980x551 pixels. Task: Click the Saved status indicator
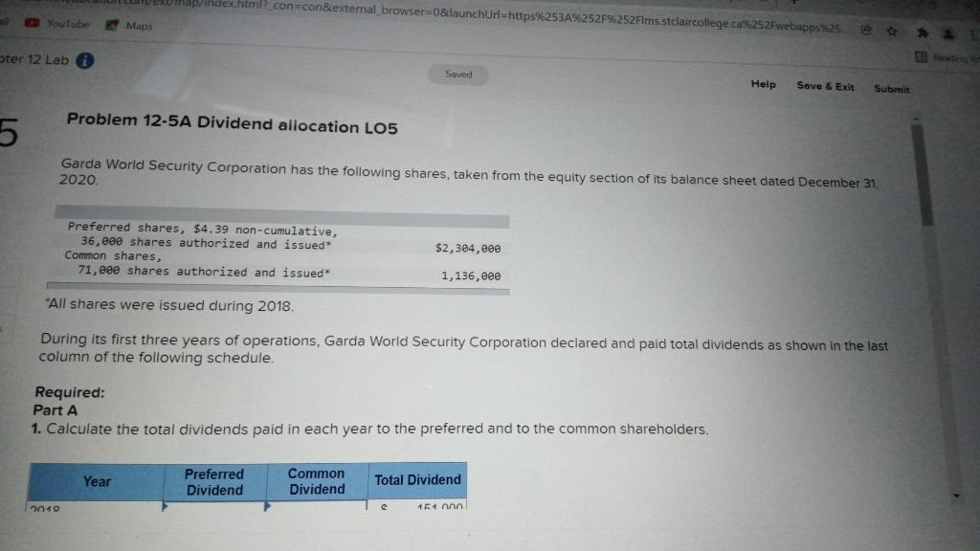coord(458,74)
